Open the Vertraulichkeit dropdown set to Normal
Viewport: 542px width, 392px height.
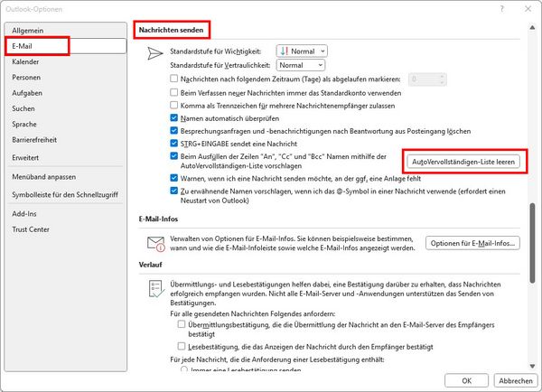(301, 65)
